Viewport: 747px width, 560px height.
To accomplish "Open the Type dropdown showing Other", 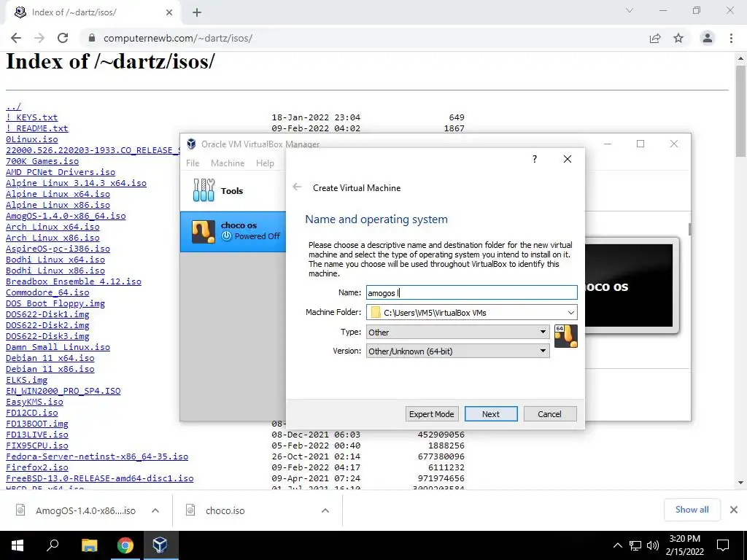I will click(x=458, y=332).
